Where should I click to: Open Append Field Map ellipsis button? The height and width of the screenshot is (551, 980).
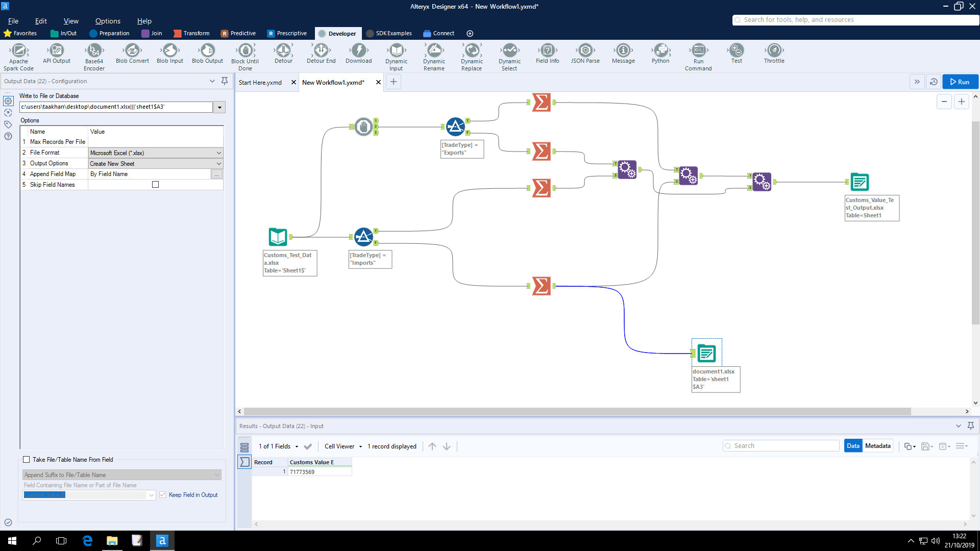[217, 174]
